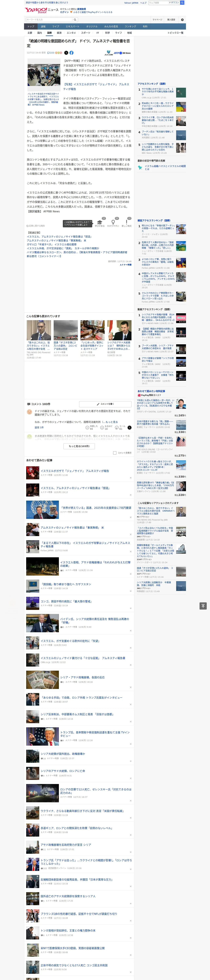
Task: Select the ライブ navigation tab
Action: pyautogui.click(x=56, y=27)
